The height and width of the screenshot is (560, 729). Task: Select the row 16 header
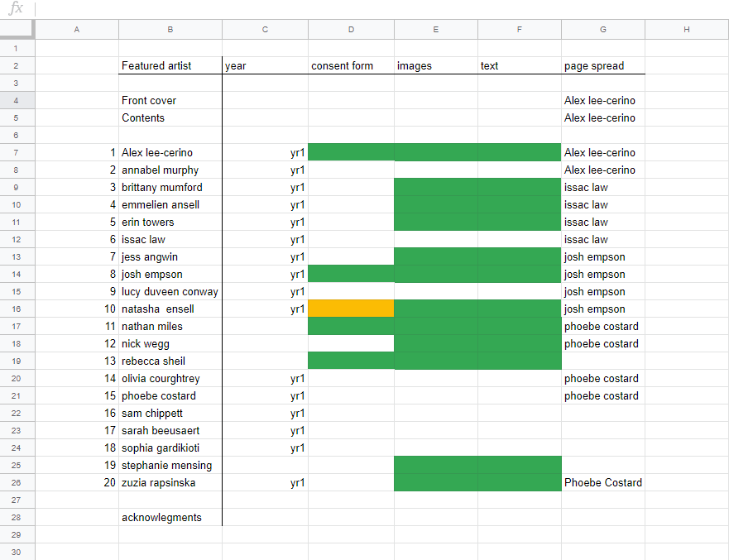[17, 309]
